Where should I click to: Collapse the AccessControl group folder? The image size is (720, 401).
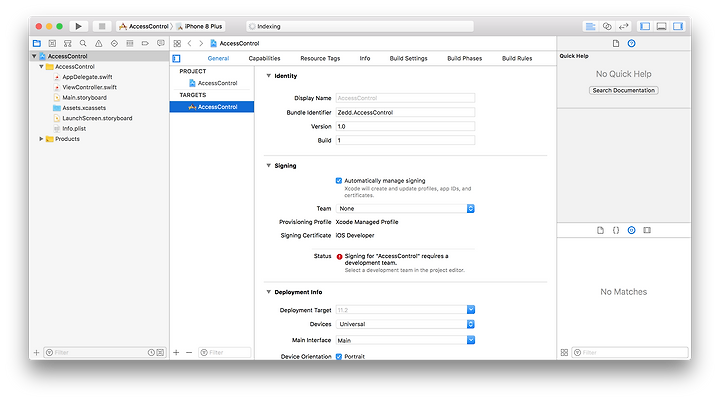(41, 67)
